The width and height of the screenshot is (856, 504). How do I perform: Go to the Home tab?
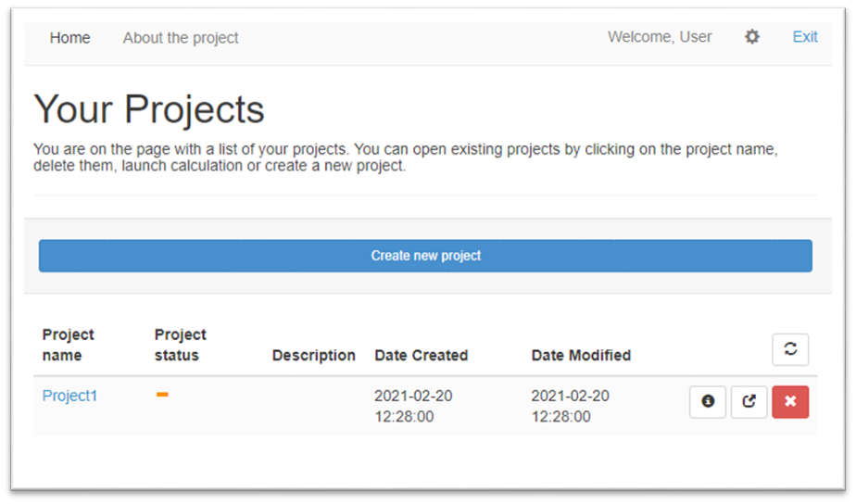point(70,38)
